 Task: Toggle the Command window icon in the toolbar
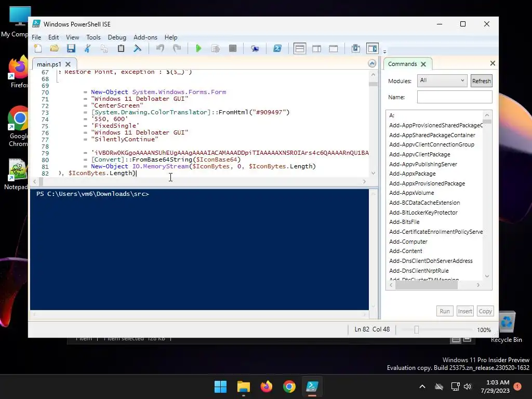[355, 48]
